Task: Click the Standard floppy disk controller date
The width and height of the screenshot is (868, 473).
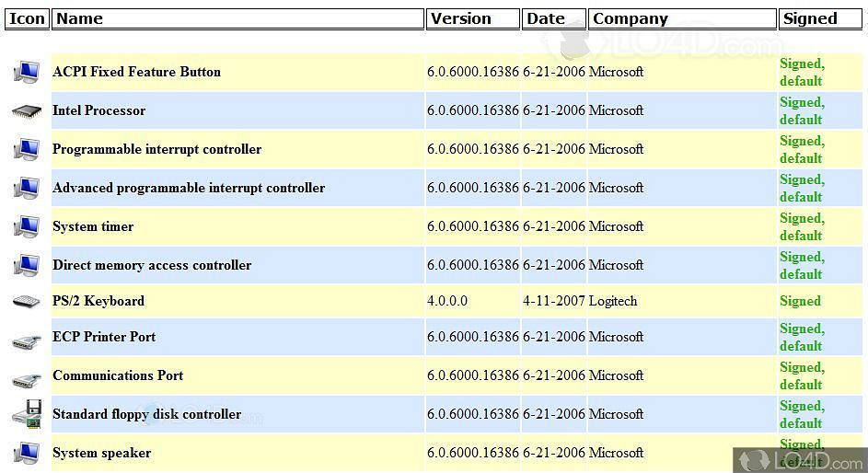Action: [x=553, y=414]
